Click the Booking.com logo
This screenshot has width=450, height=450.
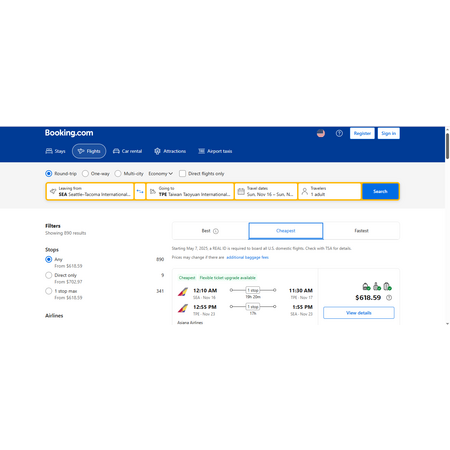coord(69,133)
